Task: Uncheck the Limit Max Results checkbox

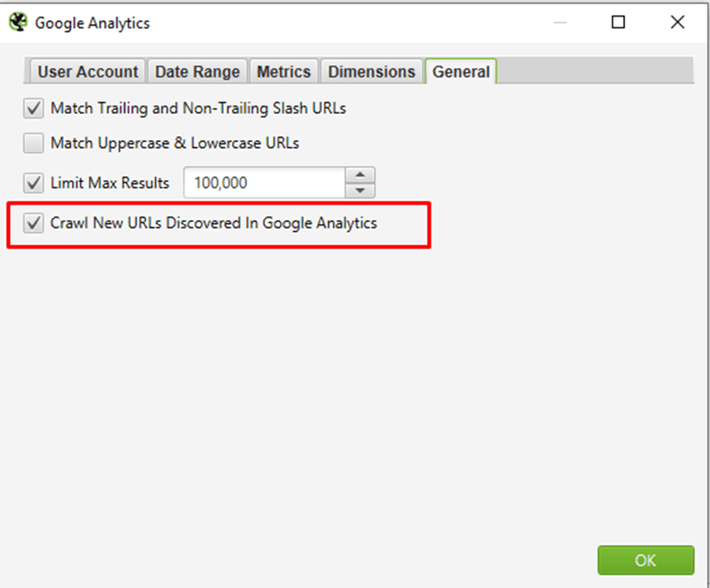Action: (x=34, y=183)
